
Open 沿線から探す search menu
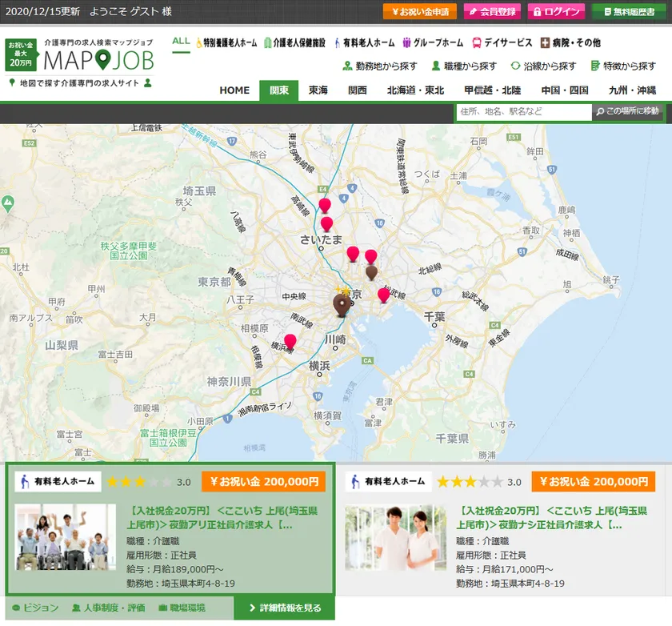543,66
